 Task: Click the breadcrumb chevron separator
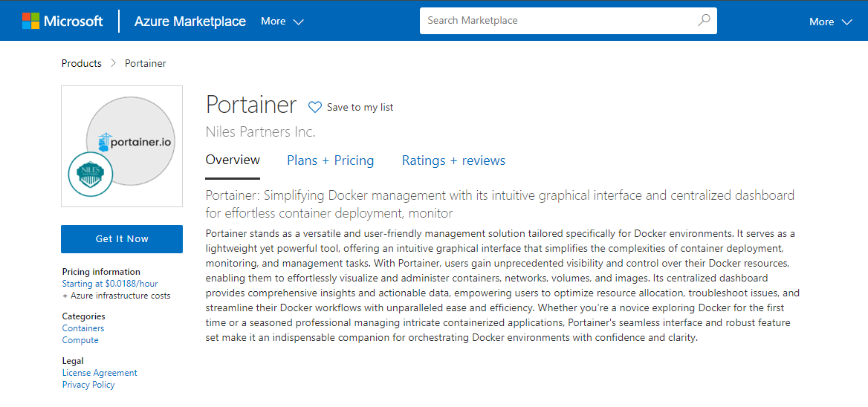(x=114, y=63)
